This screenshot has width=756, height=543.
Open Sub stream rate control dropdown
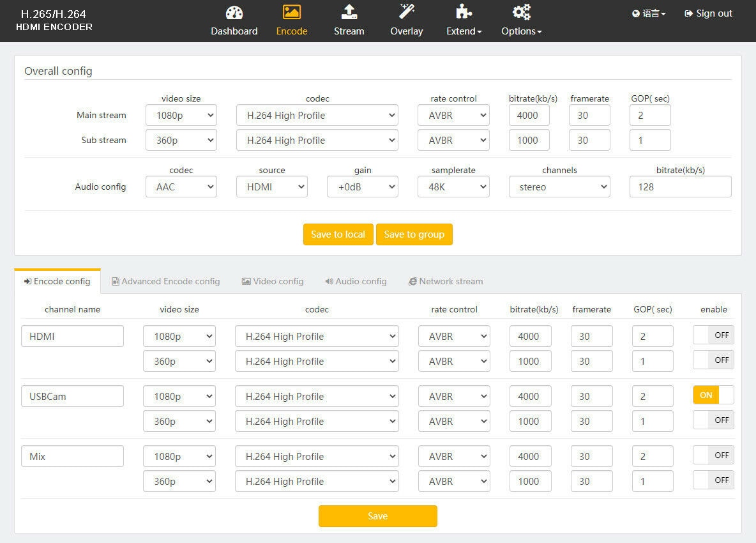453,141
